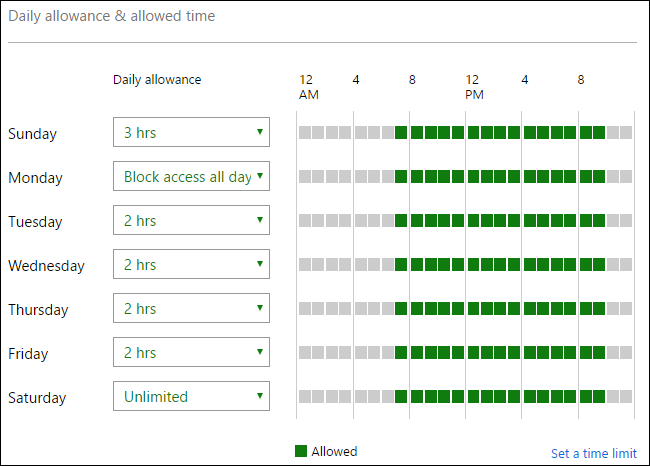Toggle Tuesday's 12 PM time block
Image resolution: width=650 pixels, height=466 pixels.
[x=473, y=221]
